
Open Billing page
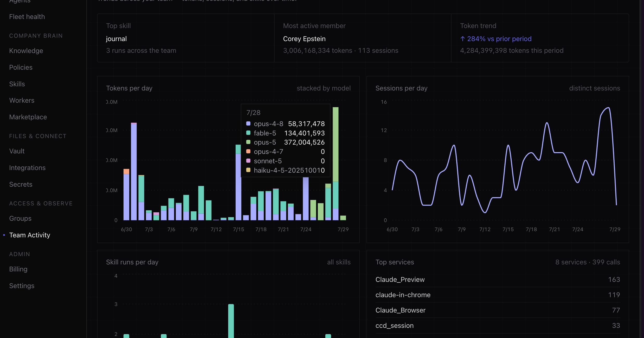point(18,269)
